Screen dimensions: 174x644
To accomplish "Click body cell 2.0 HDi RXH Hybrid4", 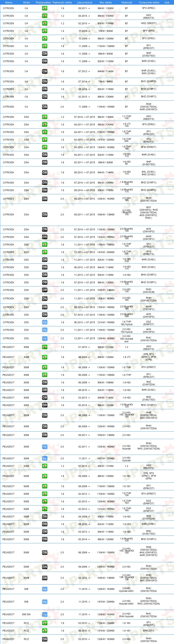I will (127, 615).
